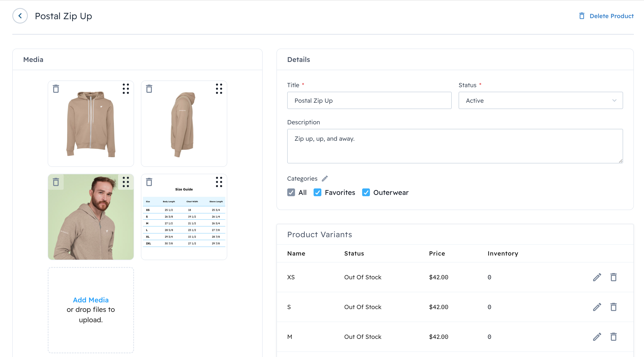Edit the XS variant
644x357 pixels.
coord(597,277)
